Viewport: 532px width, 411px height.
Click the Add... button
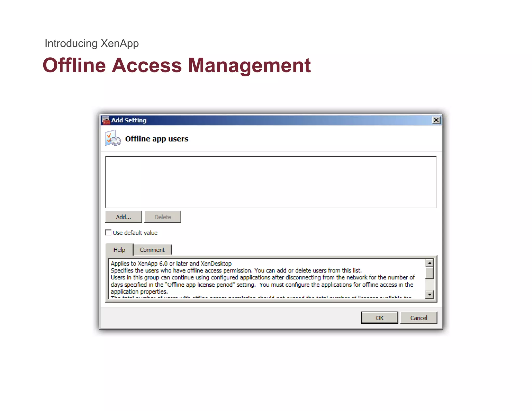[x=123, y=217]
